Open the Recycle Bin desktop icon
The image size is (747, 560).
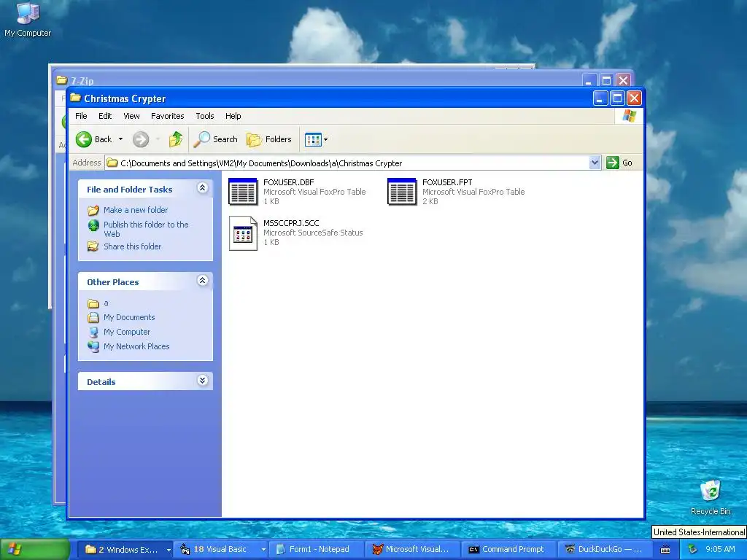click(711, 497)
